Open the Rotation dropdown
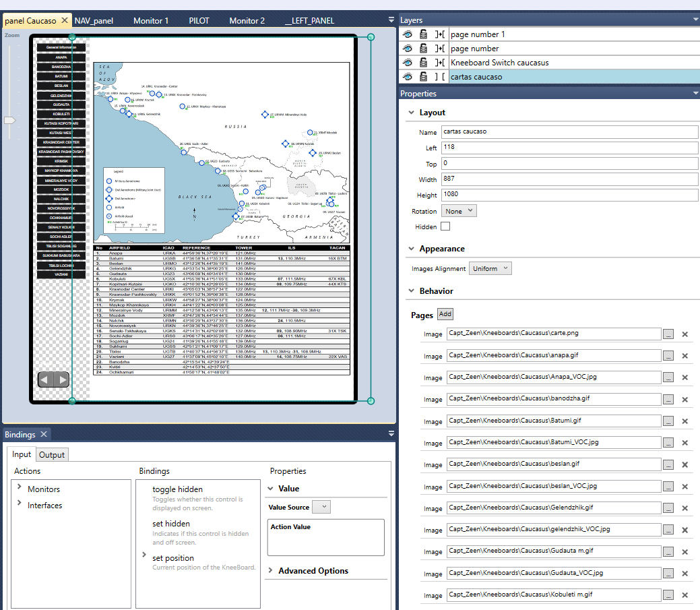Screen dimensions: 700x610 pos(459,211)
